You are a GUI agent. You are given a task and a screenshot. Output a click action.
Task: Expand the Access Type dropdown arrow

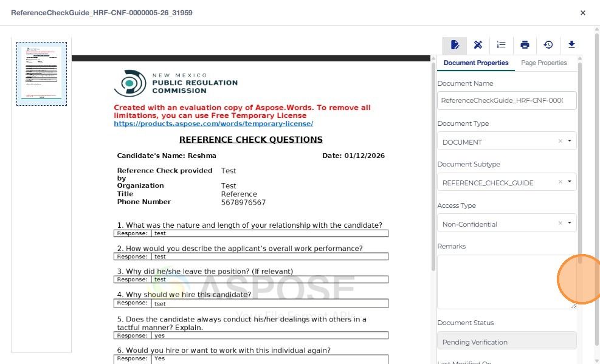570,223
